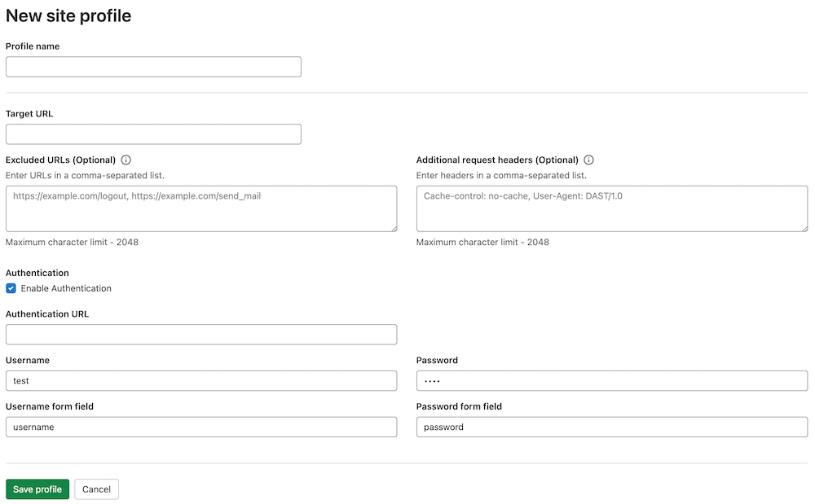Click the Target URL label
Image resolution: width=815 pixels, height=504 pixels.
click(29, 113)
